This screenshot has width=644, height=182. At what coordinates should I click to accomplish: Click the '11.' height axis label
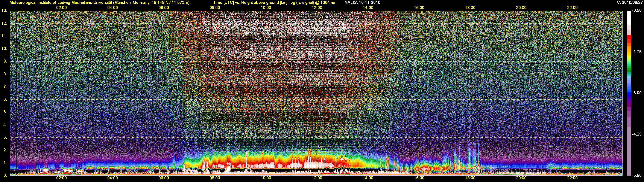point(4,36)
